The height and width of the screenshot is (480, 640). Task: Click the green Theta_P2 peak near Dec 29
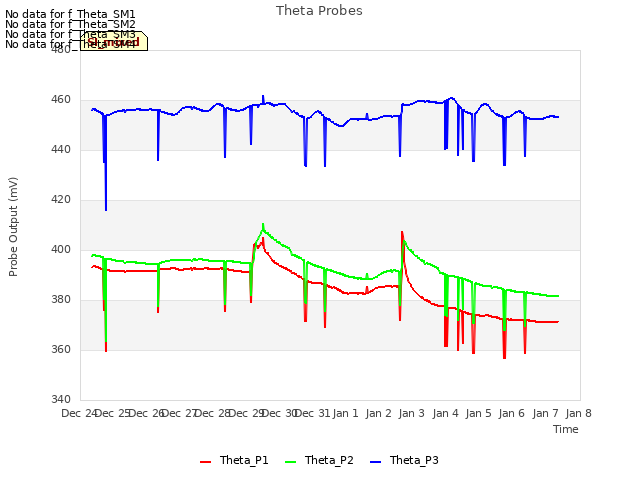click(x=263, y=224)
